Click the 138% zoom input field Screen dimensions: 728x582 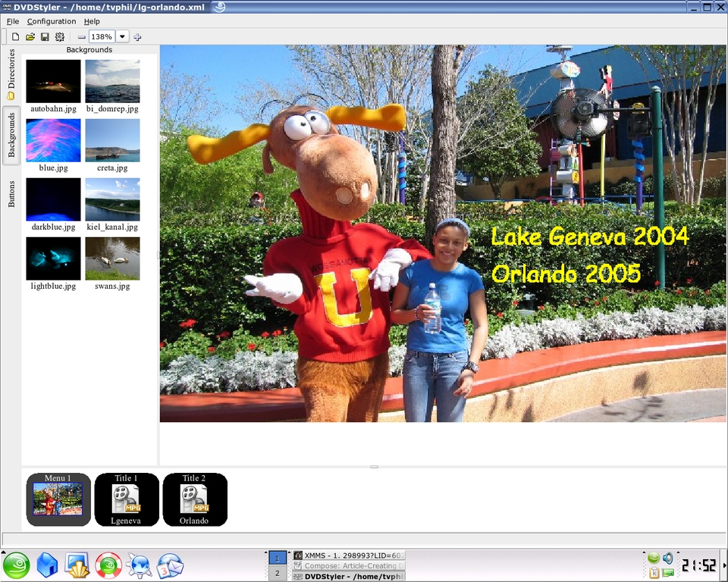click(102, 36)
